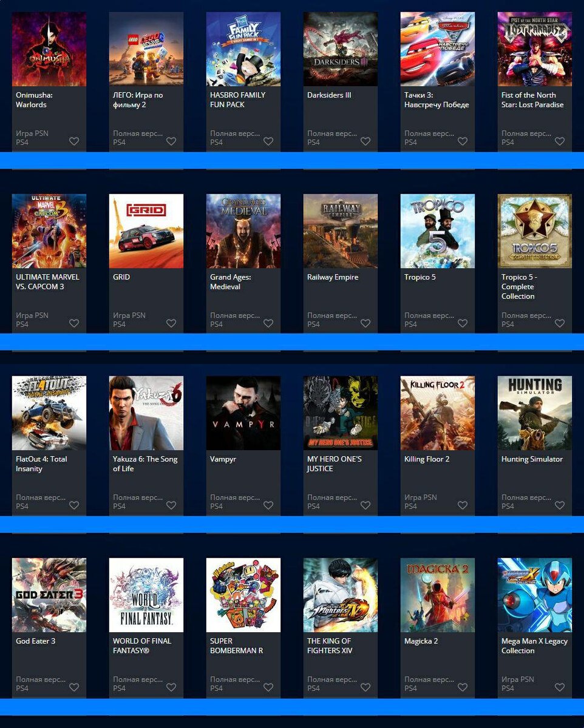
Task: Heart icon on ULTIMATE MARVEL VS. CAPCOM 3
Action: [x=74, y=323]
